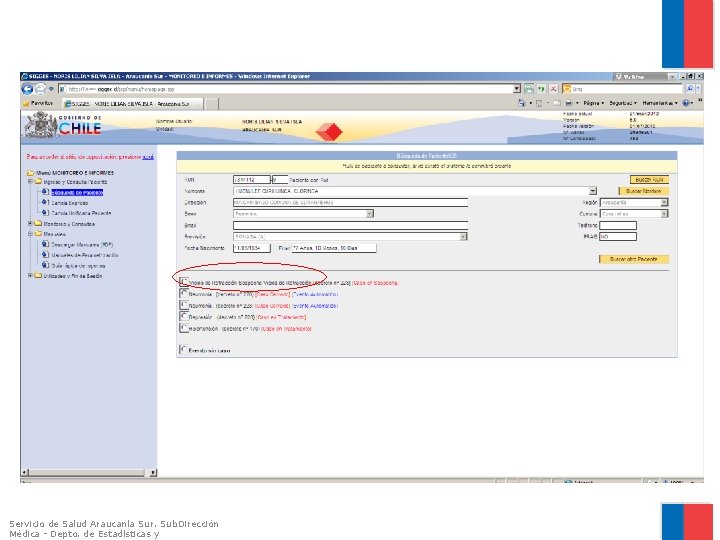Screen dimensions: 720x540
Task: Click the page icon beside Cartola Expirada
Action: 45,202
